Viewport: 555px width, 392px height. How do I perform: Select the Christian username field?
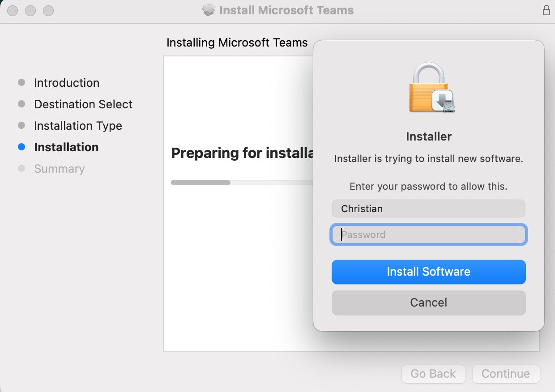428,209
